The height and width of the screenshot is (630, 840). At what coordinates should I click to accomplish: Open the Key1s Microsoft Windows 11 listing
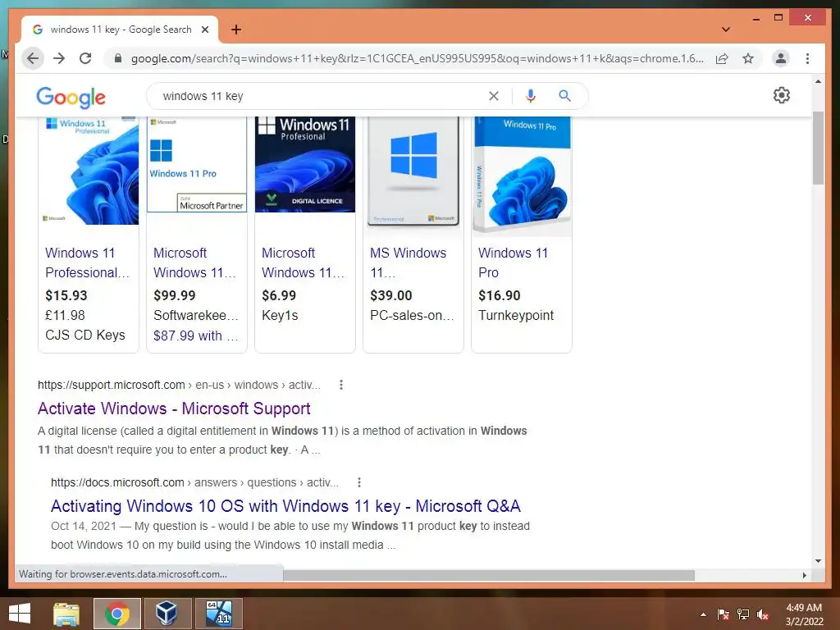pyautogui.click(x=304, y=262)
